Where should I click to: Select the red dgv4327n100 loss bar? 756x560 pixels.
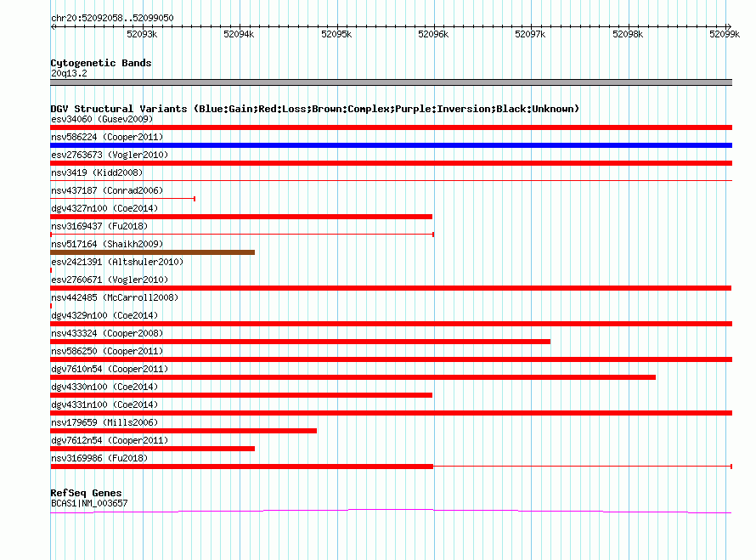[241, 217]
